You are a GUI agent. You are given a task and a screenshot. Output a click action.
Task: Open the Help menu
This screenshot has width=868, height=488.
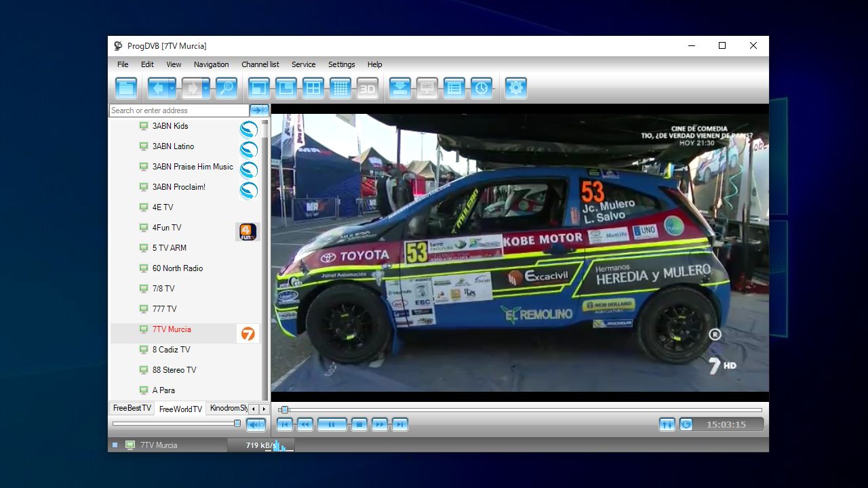pyautogui.click(x=374, y=64)
